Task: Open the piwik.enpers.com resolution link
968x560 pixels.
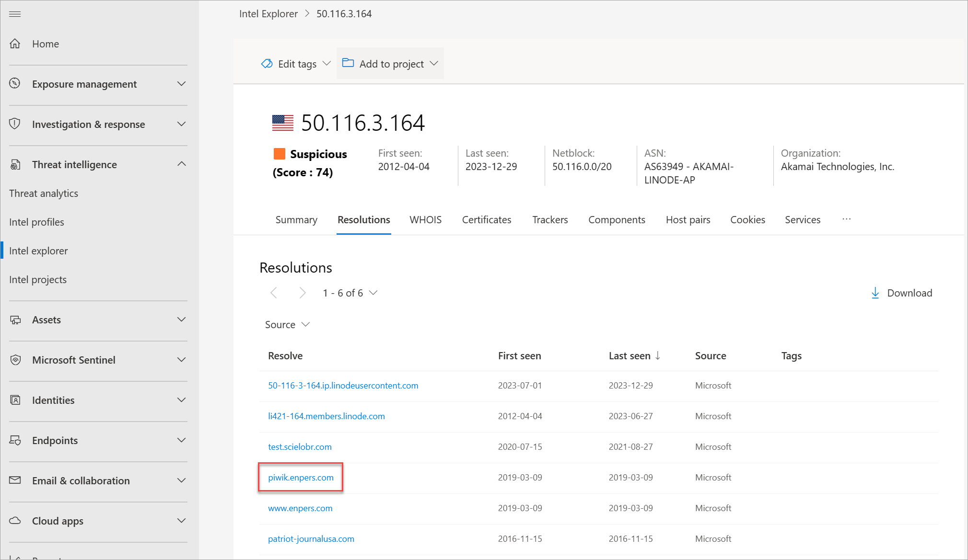Action: pyautogui.click(x=301, y=478)
